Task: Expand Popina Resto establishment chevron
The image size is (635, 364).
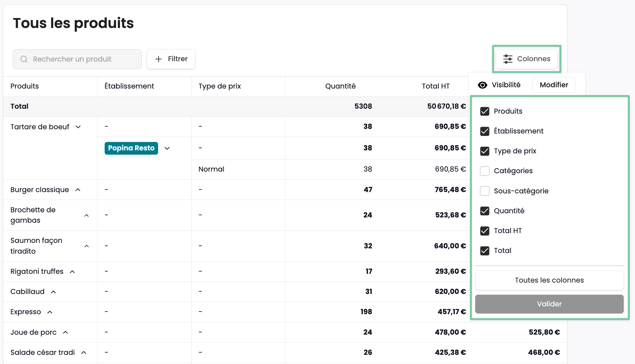Action: point(167,148)
